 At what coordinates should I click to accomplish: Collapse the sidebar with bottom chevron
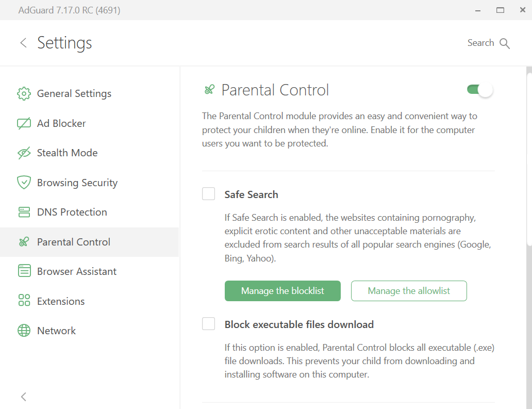pyautogui.click(x=23, y=397)
